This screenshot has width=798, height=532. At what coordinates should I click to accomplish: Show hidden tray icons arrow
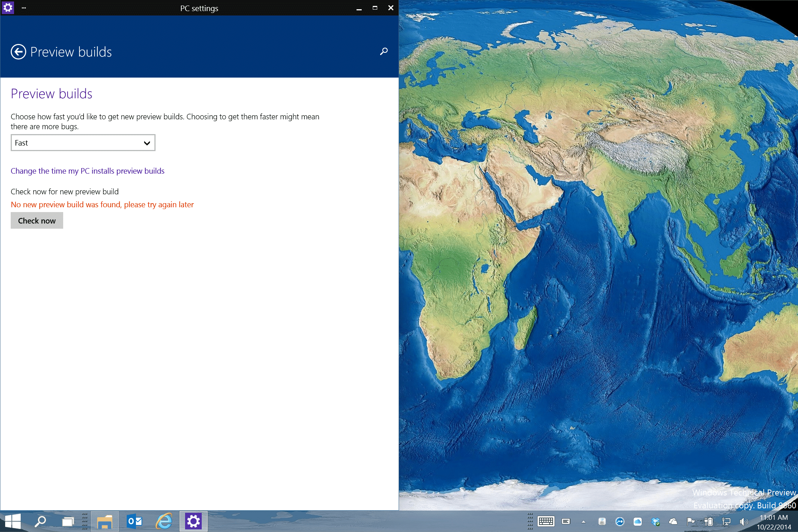584,522
